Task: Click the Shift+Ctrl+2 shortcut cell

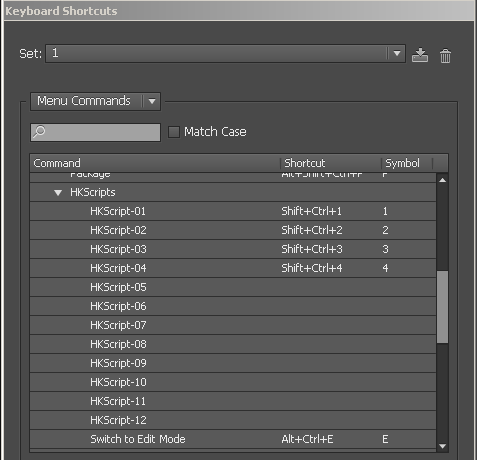Action: click(x=312, y=230)
